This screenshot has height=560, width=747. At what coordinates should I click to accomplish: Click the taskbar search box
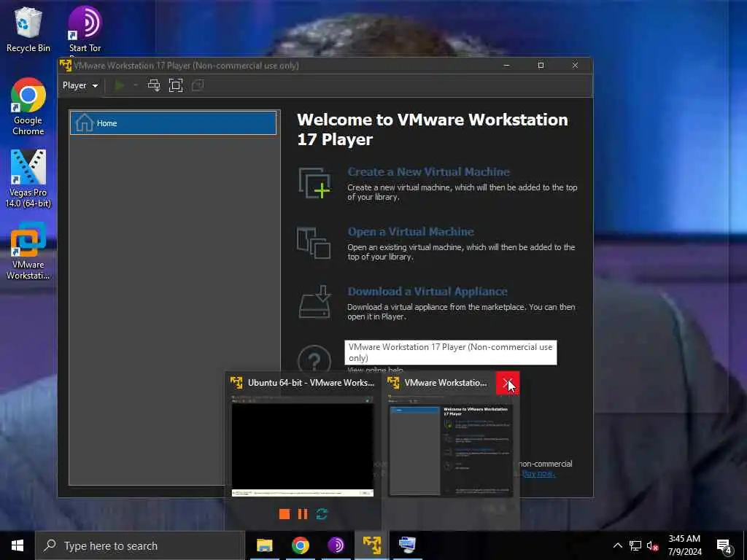[140, 545]
